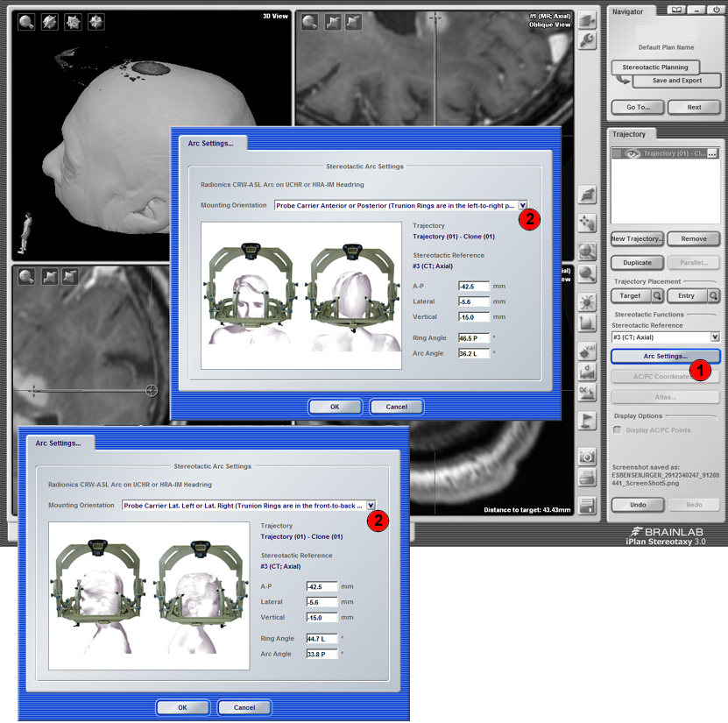Click the Ring Angle field in the upper dialog

point(473,337)
